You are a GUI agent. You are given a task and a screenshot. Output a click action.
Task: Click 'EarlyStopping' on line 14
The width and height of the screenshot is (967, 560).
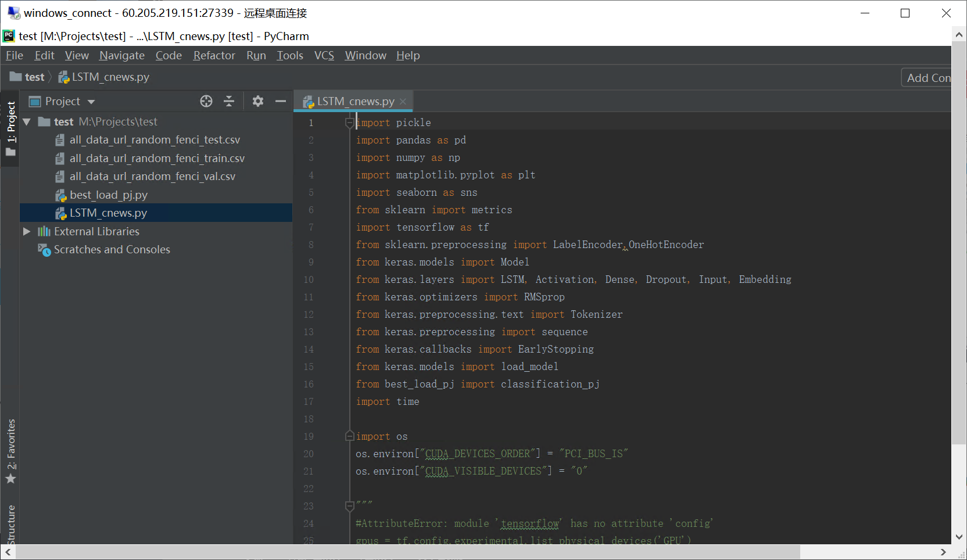point(556,349)
